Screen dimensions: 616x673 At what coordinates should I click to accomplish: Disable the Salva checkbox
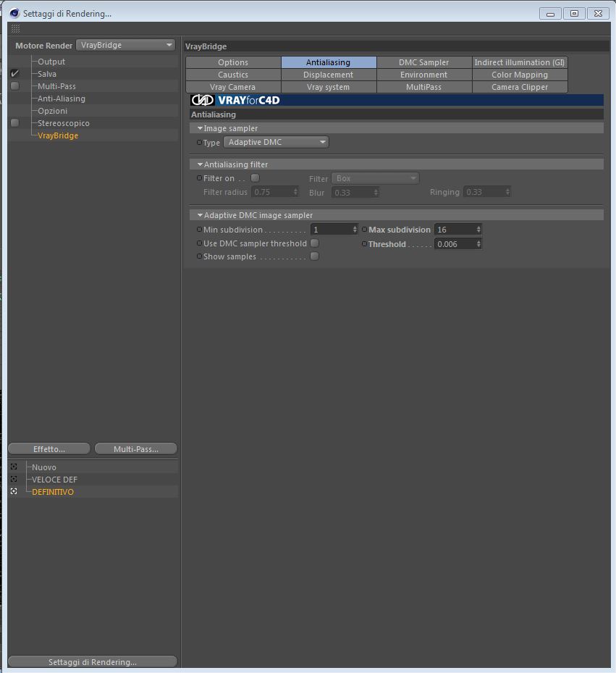click(14, 73)
